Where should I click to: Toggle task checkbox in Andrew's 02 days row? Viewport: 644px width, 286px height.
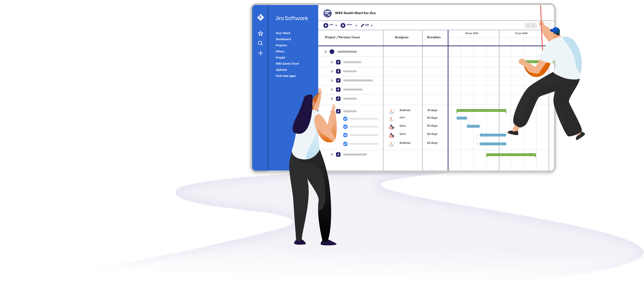point(345,144)
